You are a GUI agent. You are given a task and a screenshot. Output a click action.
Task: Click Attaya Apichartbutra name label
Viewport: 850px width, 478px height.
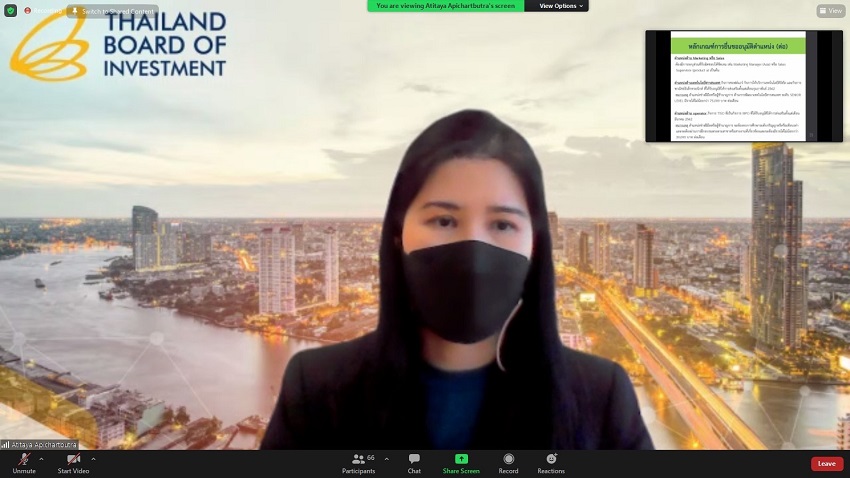tap(44, 444)
